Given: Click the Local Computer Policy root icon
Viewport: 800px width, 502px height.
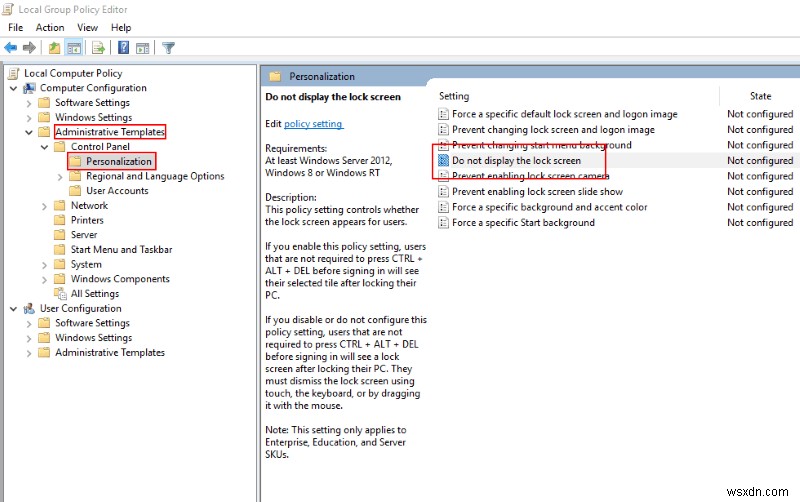Looking at the screenshot, I should pos(13,73).
